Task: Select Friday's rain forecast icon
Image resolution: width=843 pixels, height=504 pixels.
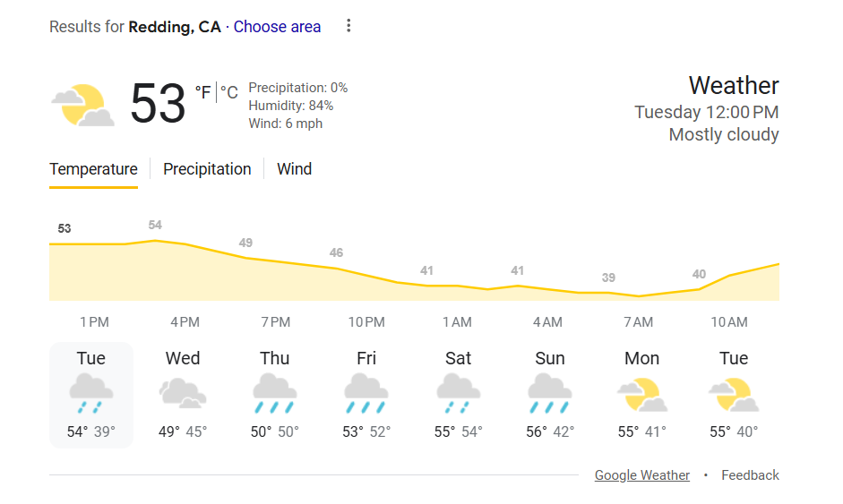Action: pyautogui.click(x=366, y=394)
